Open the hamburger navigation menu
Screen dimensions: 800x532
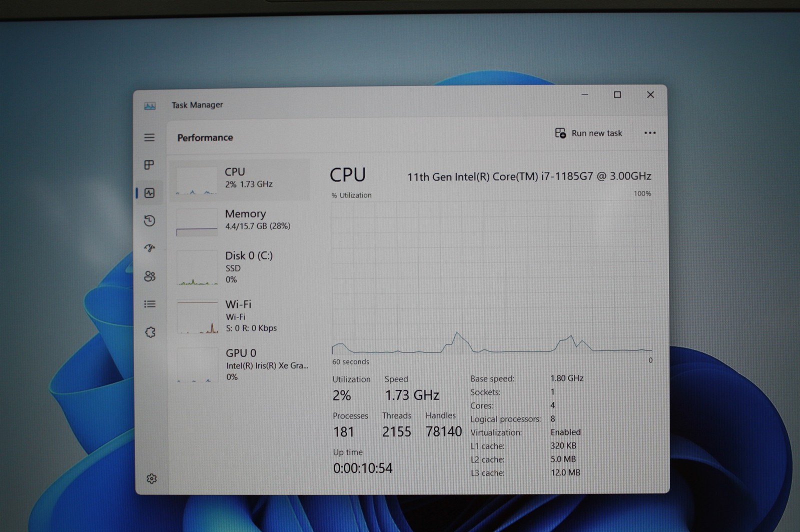[x=149, y=137]
